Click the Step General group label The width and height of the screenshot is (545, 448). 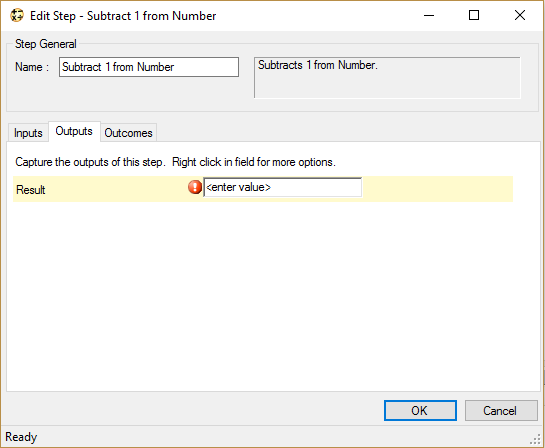coord(46,44)
